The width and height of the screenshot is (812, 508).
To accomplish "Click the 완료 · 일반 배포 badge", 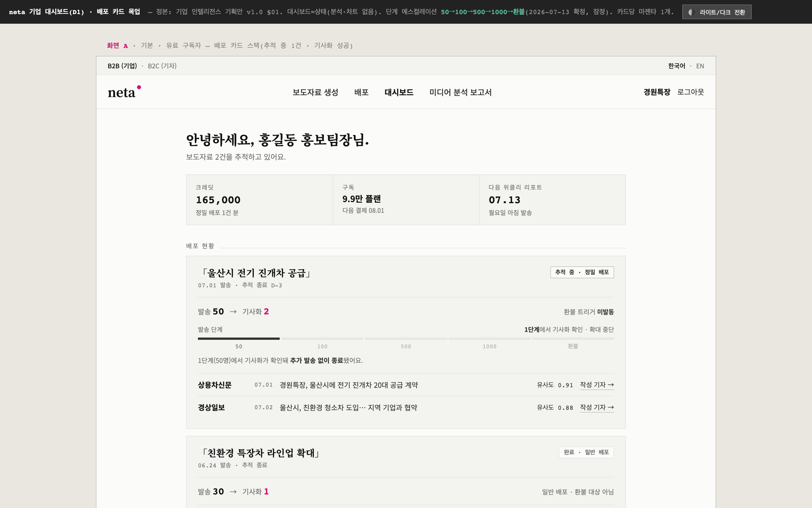I will coord(586,452).
